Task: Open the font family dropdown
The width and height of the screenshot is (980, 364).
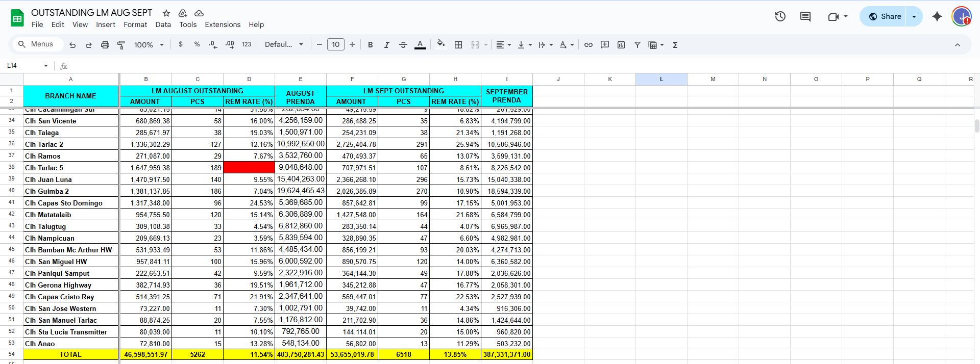Action: click(284, 45)
